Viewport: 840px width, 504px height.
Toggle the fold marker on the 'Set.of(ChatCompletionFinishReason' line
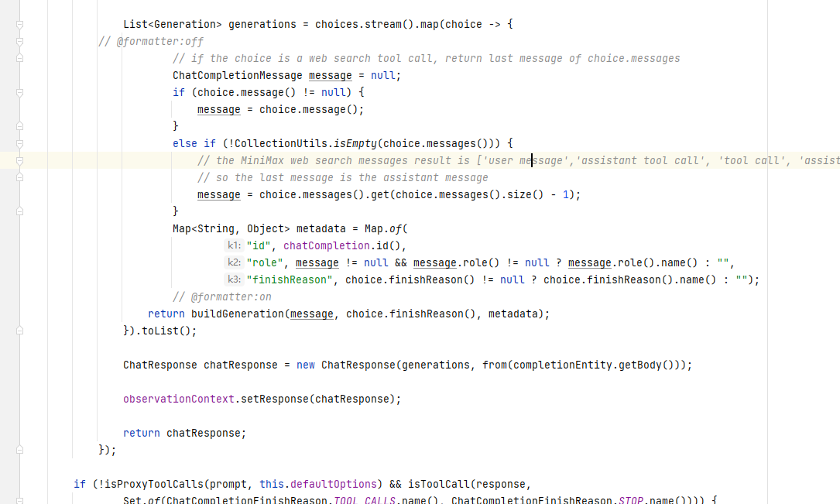pos(20,500)
